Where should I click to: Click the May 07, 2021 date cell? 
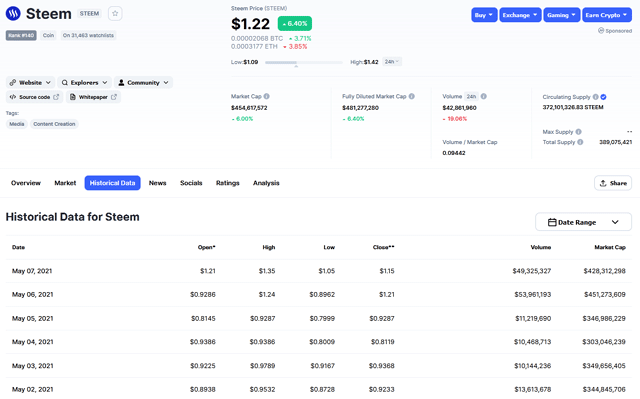click(x=32, y=271)
